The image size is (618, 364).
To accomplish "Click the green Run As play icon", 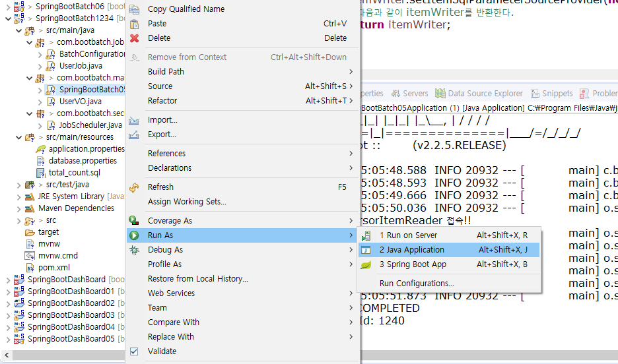I will tap(134, 235).
